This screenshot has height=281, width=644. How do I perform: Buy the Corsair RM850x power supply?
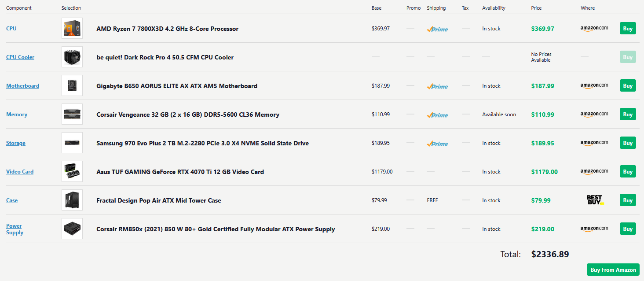[x=628, y=229]
